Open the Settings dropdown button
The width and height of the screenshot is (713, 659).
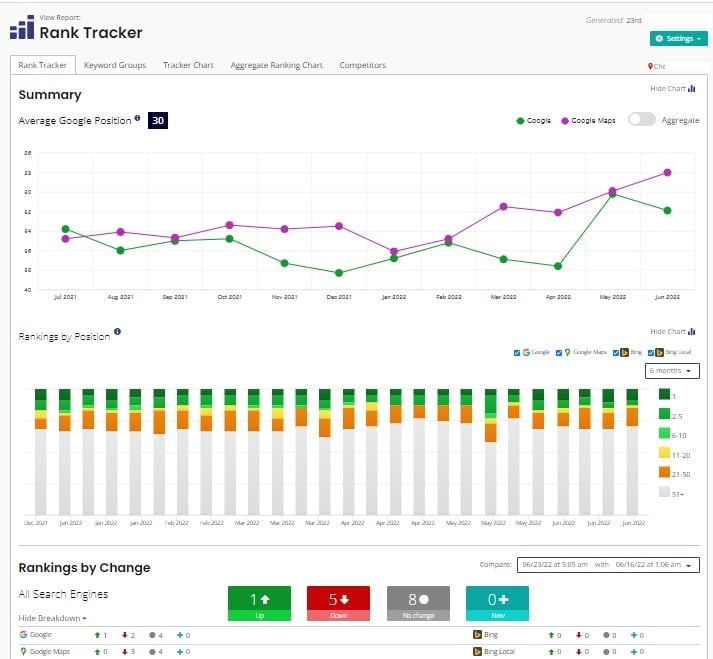click(x=678, y=39)
